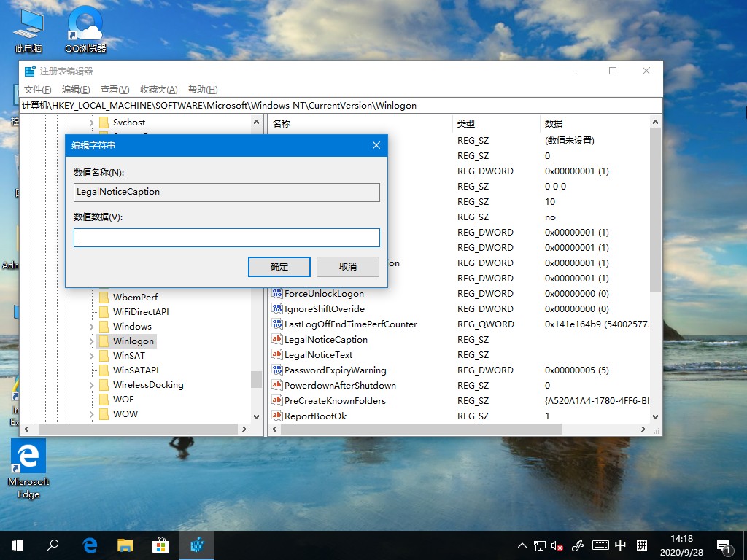This screenshot has height=560, width=747.
Task: Collapse the Winlogon key in the tree
Action: pos(90,341)
